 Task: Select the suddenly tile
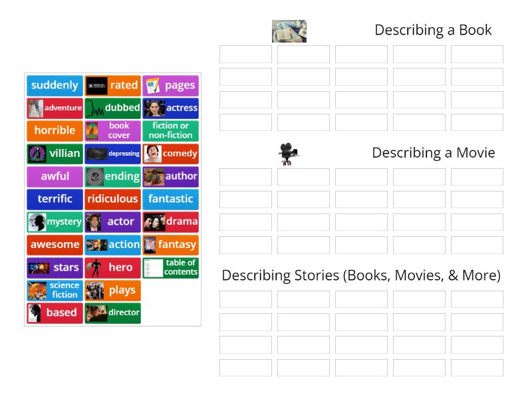pos(54,85)
